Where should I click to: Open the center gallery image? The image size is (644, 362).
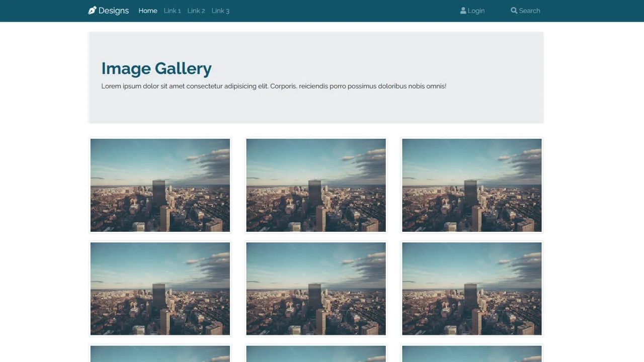pyautogui.click(x=315, y=289)
